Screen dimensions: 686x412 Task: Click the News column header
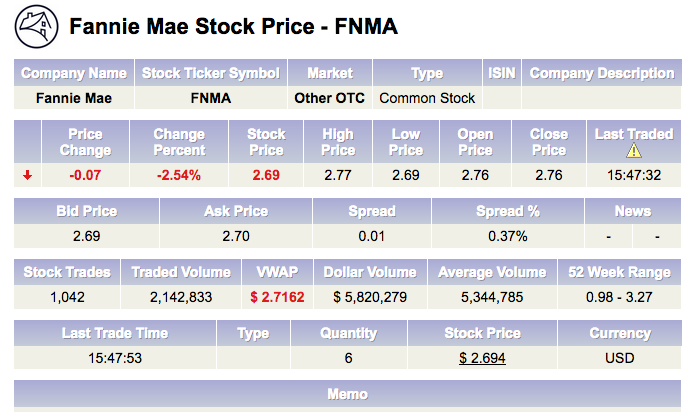(633, 211)
